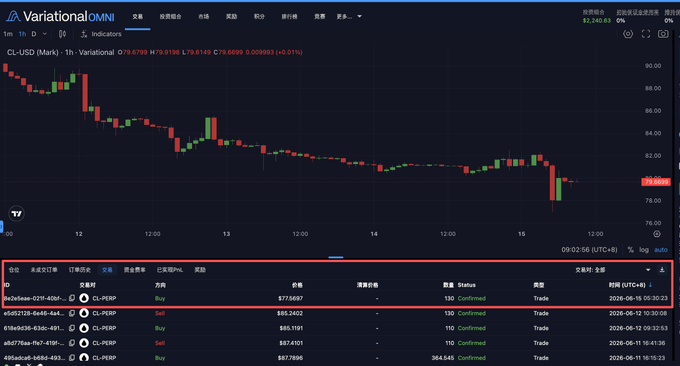Click Sell in the $87.4101 row
This screenshot has width=680, height=366.
point(160,343)
